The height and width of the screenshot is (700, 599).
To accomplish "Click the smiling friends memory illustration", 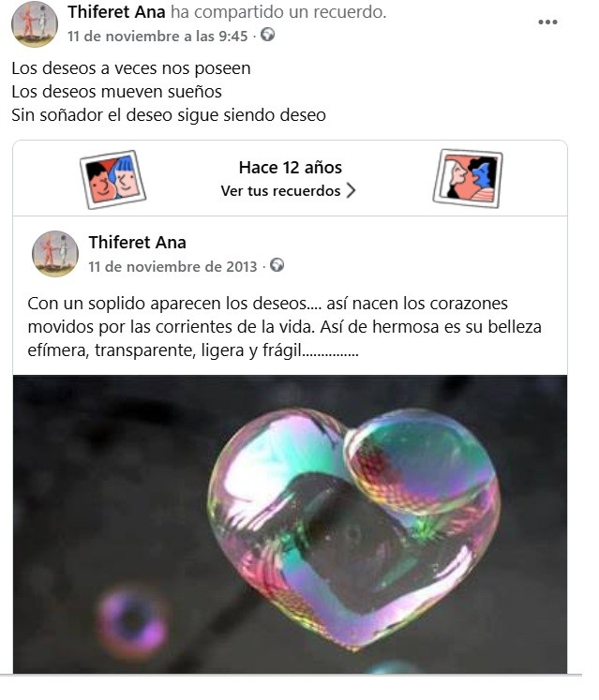I will coord(113,180).
